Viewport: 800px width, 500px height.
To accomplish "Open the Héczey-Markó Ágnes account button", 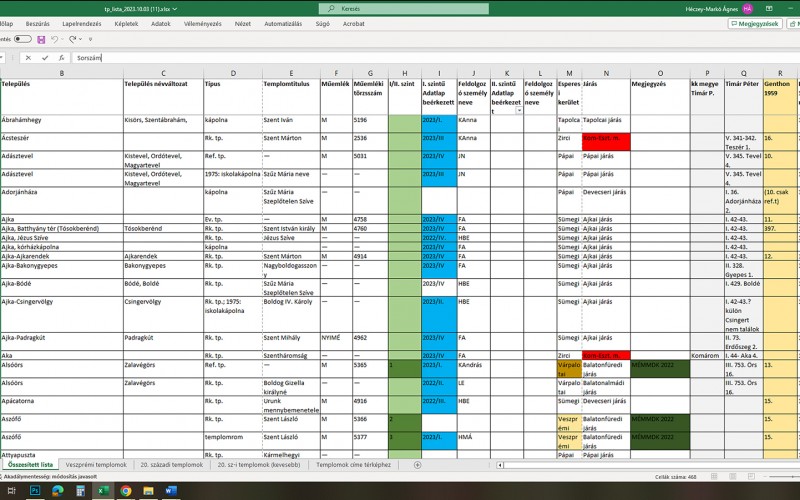I will 719,9.
